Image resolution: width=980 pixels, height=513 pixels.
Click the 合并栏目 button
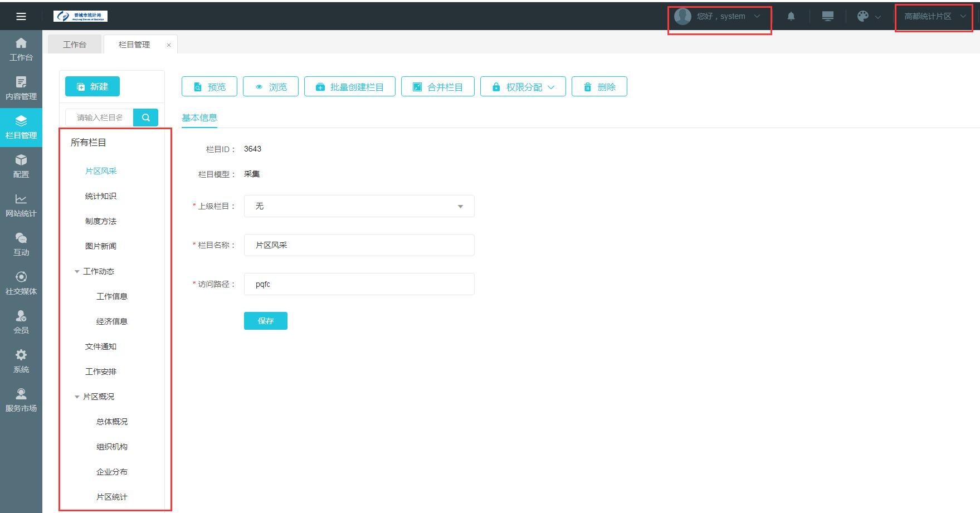[x=438, y=87]
